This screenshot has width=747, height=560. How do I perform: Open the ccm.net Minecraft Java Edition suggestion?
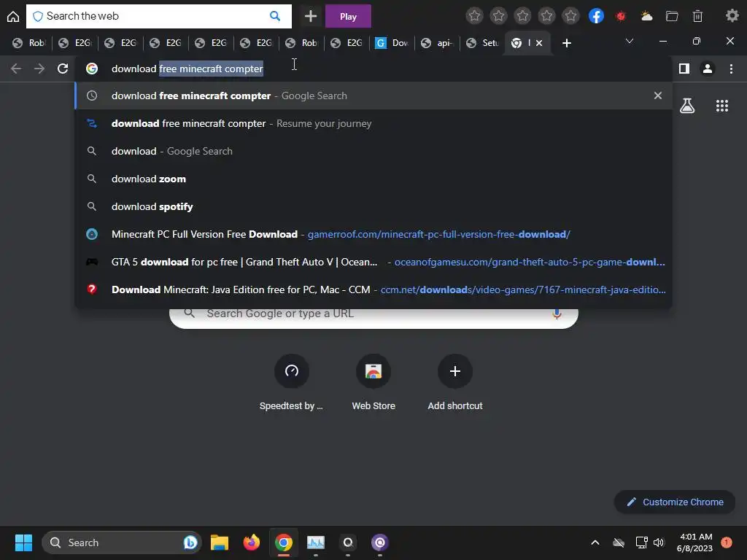click(373, 289)
